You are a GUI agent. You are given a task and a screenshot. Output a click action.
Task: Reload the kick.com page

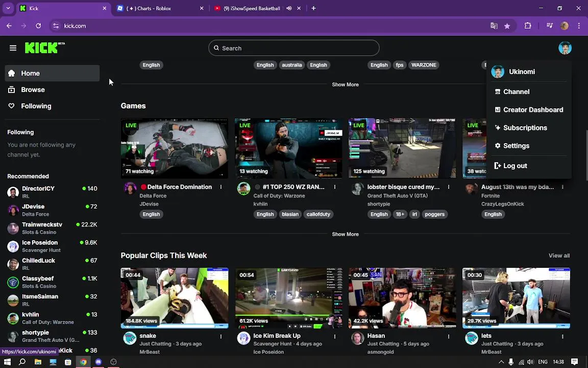38,26
